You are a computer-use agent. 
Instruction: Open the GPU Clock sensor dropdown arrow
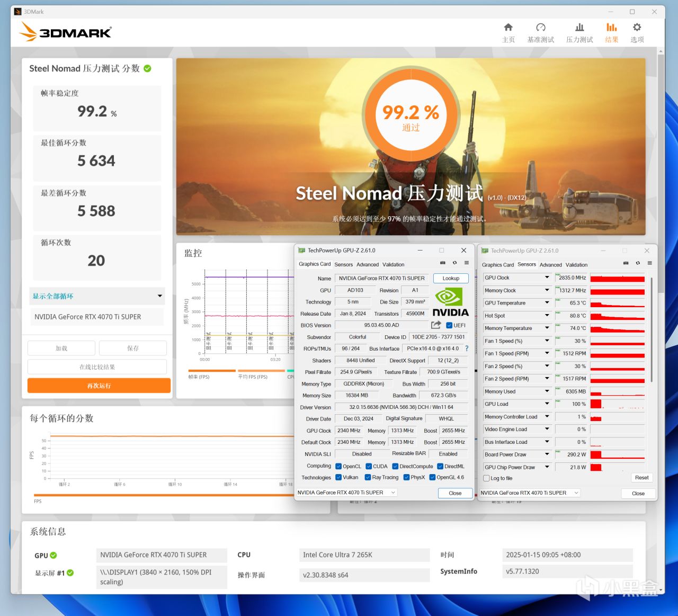click(547, 278)
